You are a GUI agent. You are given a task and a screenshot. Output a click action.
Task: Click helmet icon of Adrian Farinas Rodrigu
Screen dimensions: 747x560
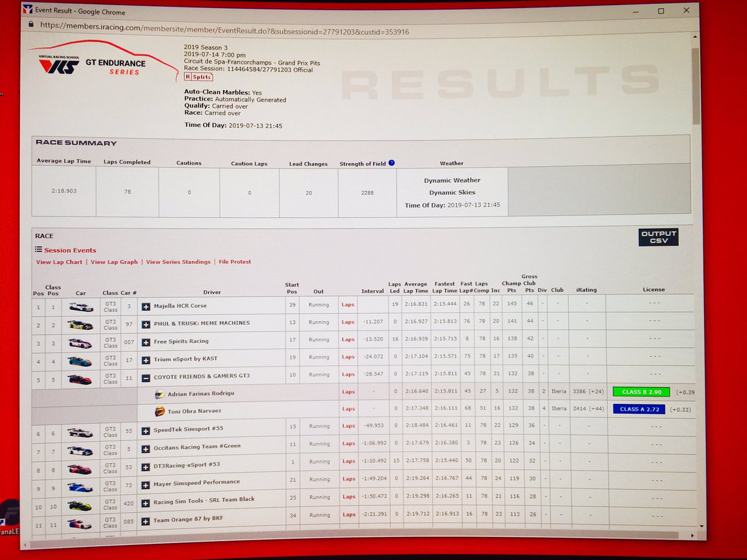[x=159, y=394]
